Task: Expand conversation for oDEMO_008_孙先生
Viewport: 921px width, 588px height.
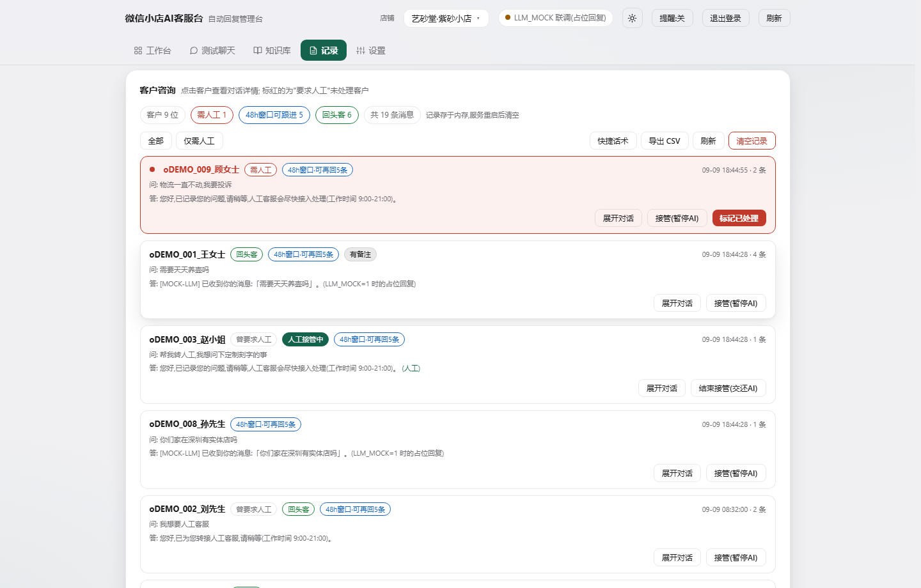Action: tap(677, 473)
